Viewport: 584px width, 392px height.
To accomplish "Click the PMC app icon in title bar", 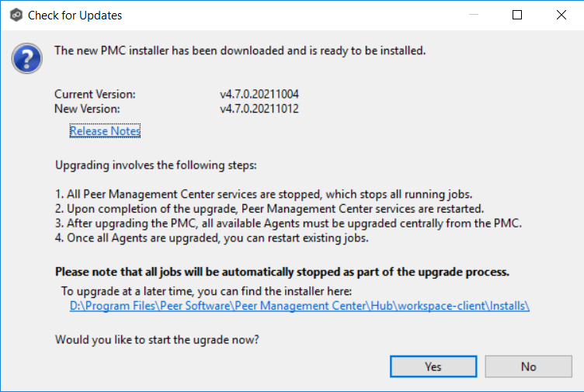I will [14, 15].
